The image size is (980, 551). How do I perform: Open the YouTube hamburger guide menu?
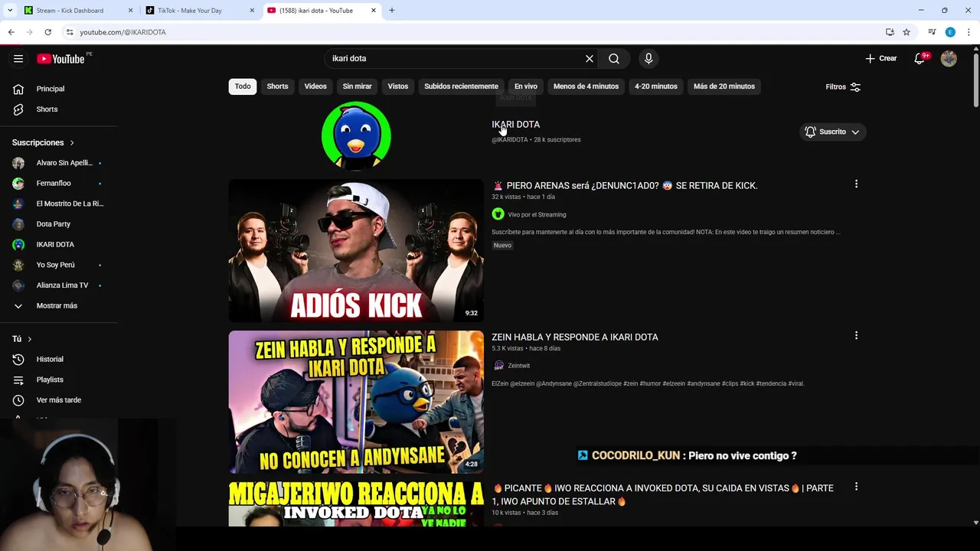pyautogui.click(x=18, y=59)
